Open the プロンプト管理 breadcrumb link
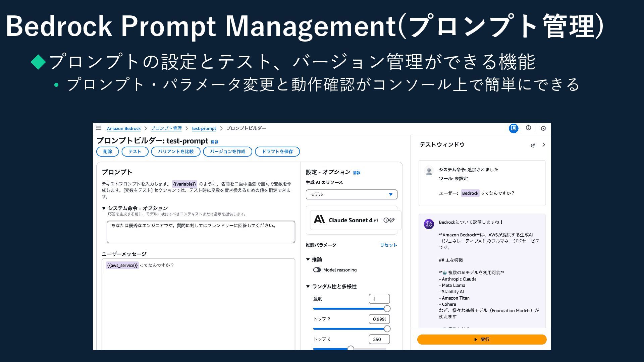644x362 pixels. (166, 128)
